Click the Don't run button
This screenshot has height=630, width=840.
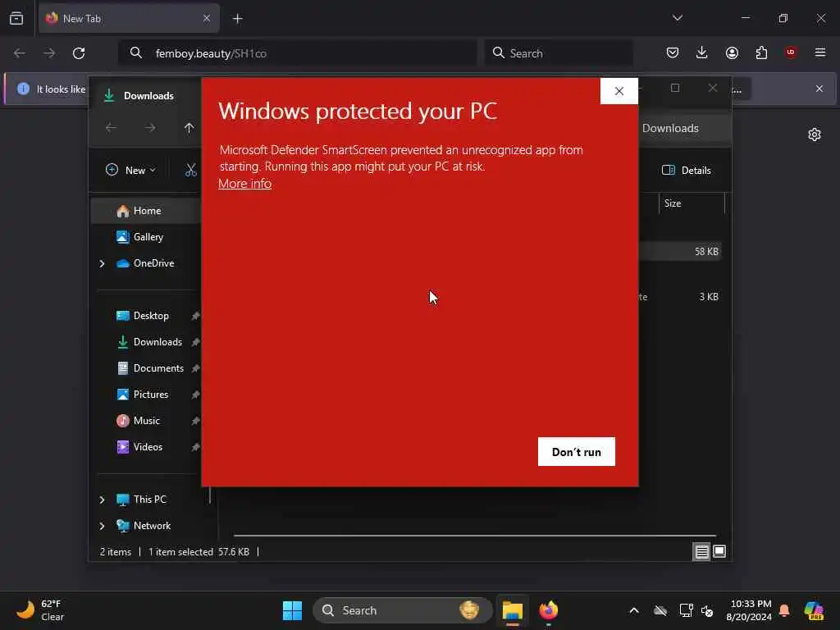(x=577, y=452)
